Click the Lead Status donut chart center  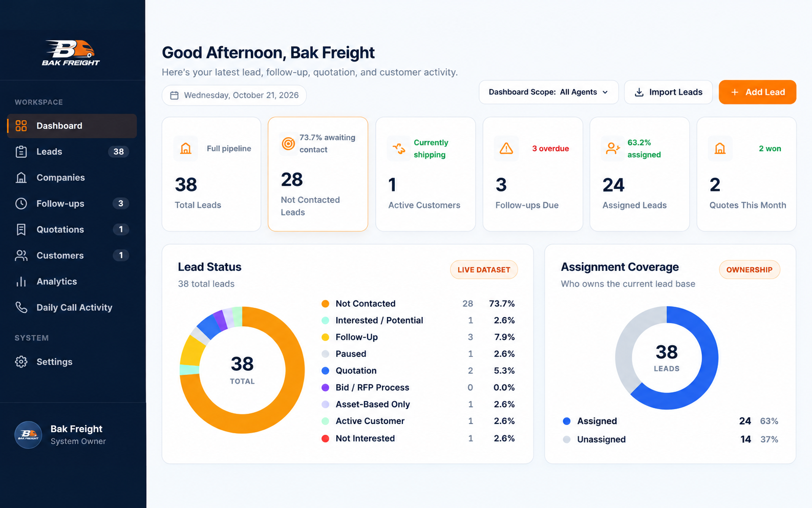pyautogui.click(x=242, y=370)
